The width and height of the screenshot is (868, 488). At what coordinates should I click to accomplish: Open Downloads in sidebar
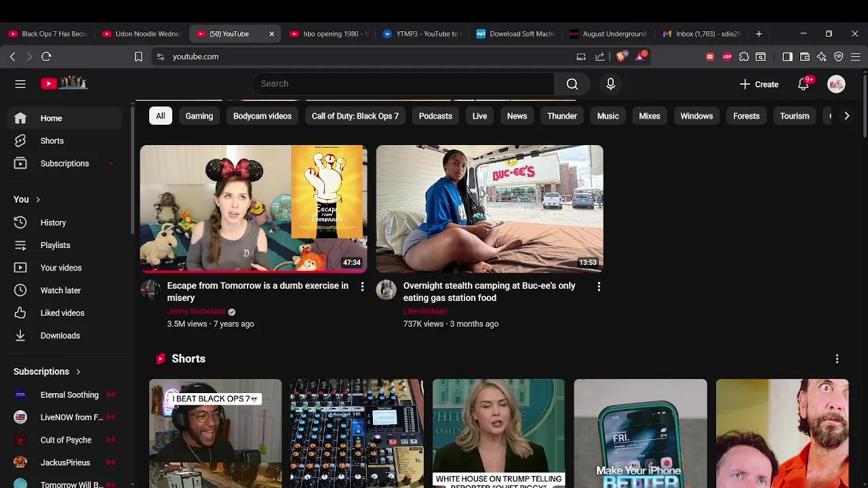pyautogui.click(x=66, y=335)
